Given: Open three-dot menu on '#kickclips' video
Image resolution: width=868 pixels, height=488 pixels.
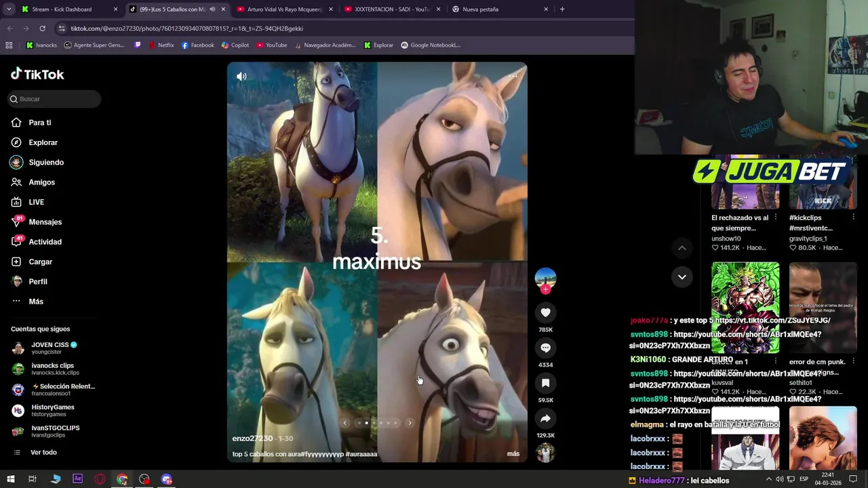Looking at the screenshot, I should (x=853, y=218).
